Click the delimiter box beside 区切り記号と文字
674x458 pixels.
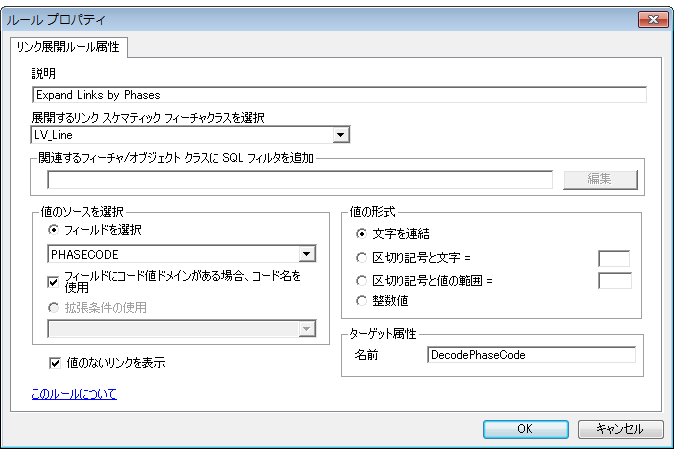[614, 258]
